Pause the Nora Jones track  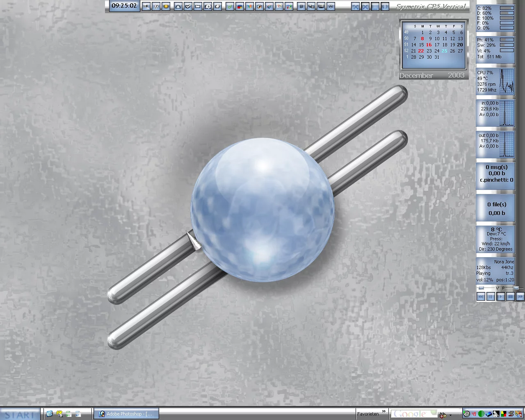coord(491,297)
